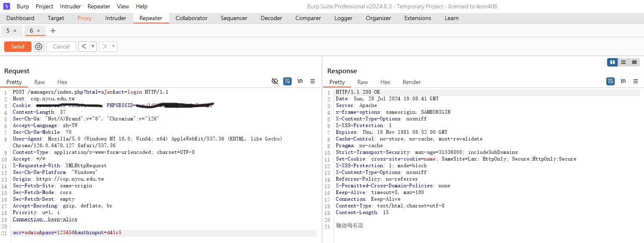This screenshot has width=644, height=243.
Task: Click the Cancel button
Action: pos(61,46)
